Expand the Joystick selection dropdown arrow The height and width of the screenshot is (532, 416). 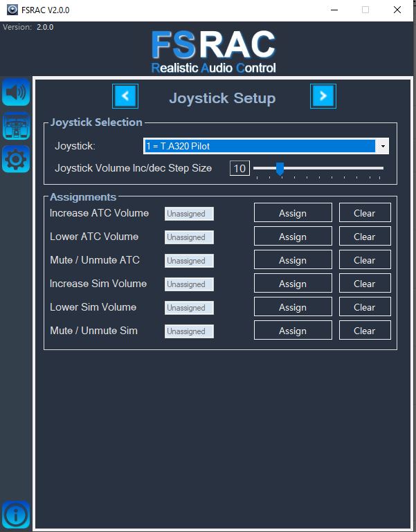383,146
